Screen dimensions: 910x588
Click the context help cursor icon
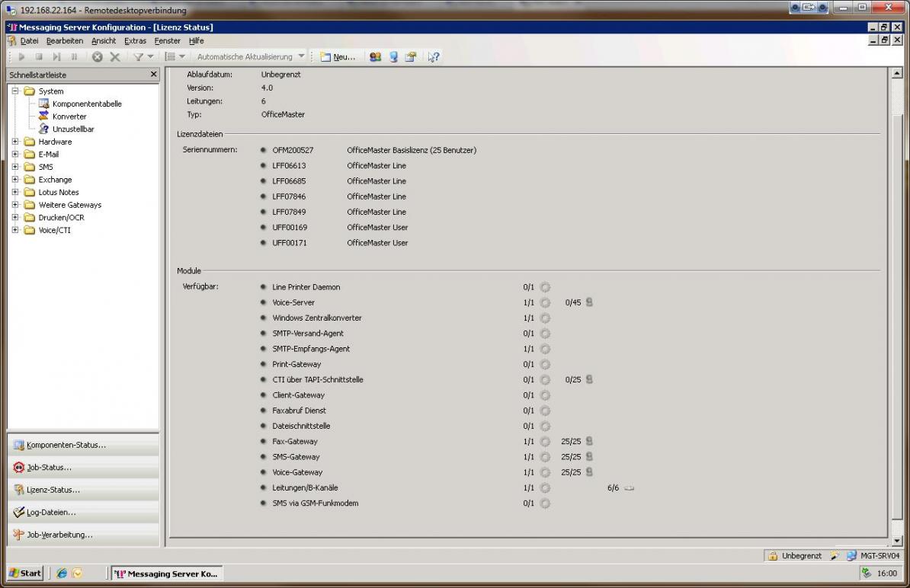pyautogui.click(x=433, y=56)
